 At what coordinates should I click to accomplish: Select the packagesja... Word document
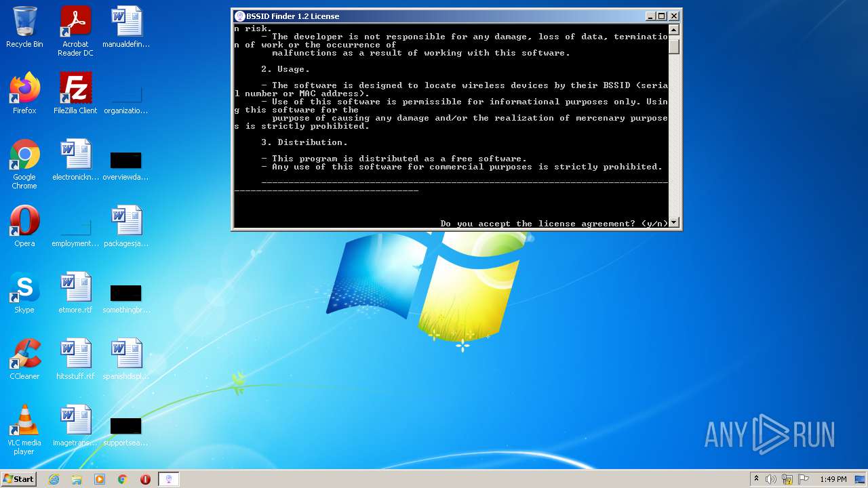pyautogui.click(x=126, y=226)
